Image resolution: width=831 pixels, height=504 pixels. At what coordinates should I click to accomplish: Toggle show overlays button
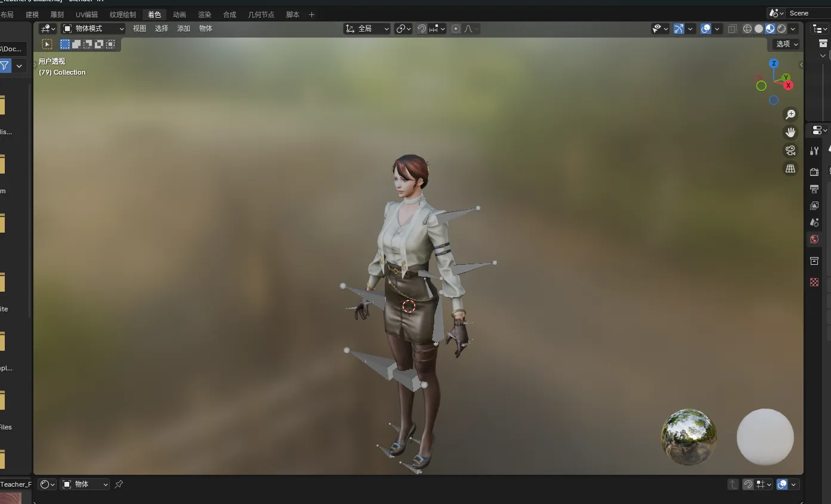tap(706, 29)
